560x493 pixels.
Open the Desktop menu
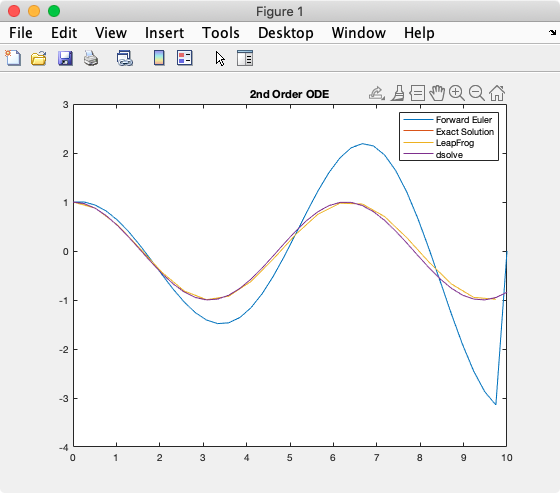tap(286, 33)
